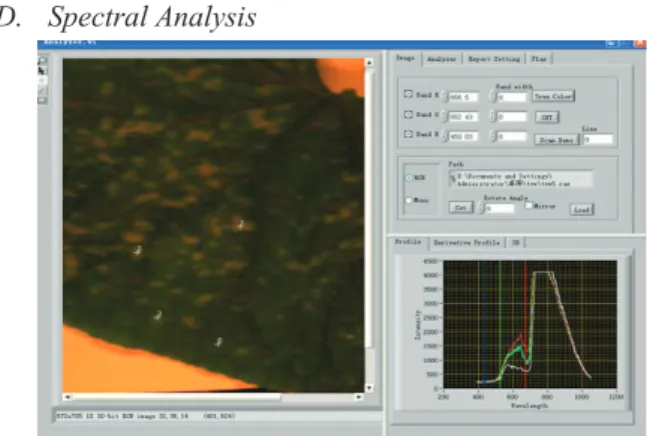The width and height of the screenshot is (647, 436).
Task: Click the Band G row's band width stepper
Action: pyautogui.click(x=493, y=116)
